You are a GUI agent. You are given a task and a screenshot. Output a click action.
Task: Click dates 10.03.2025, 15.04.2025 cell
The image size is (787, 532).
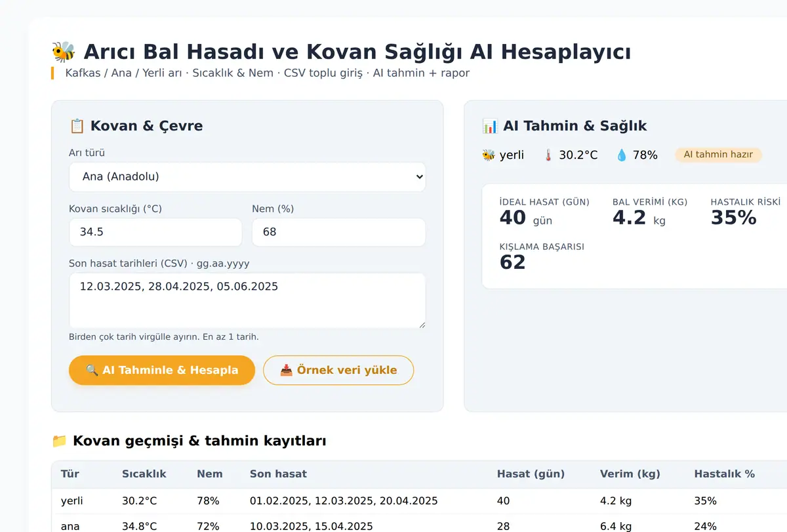pyautogui.click(x=312, y=526)
